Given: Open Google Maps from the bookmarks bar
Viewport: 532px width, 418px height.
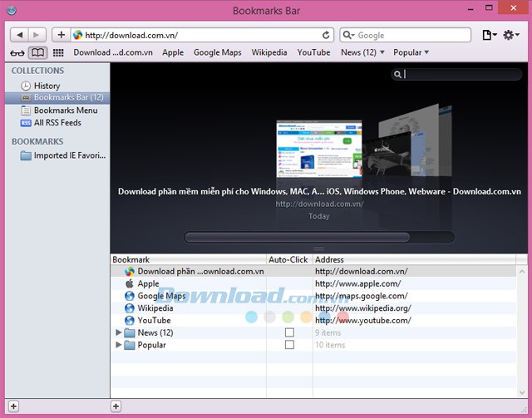Looking at the screenshot, I should pos(217,52).
